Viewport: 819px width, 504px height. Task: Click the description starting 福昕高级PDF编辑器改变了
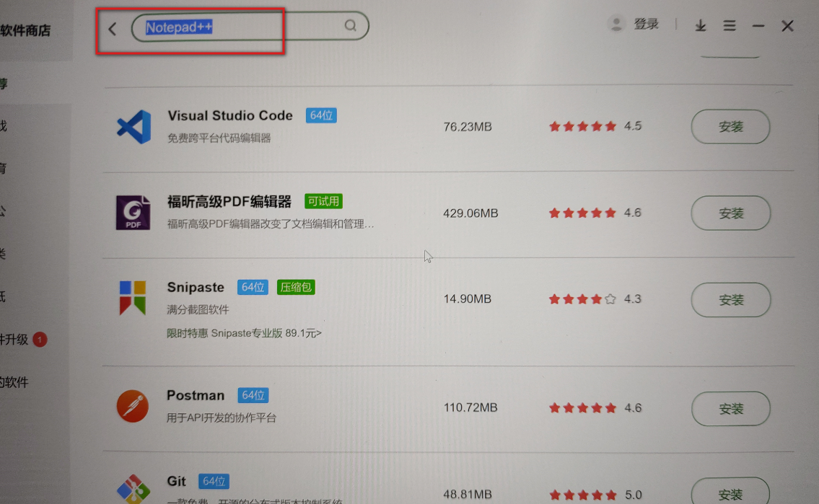(x=271, y=224)
